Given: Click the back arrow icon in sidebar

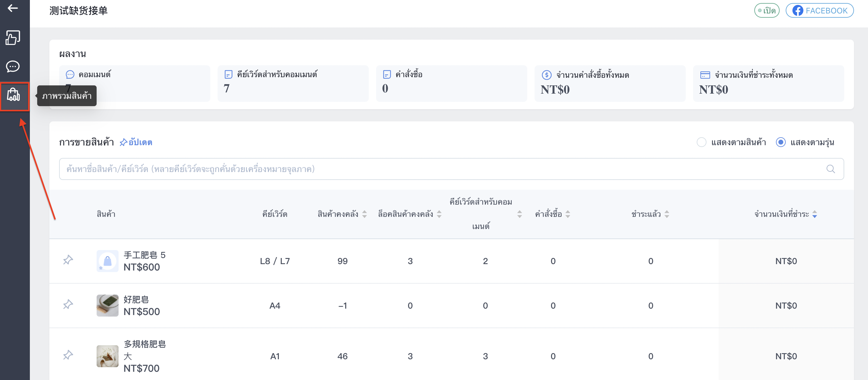Looking at the screenshot, I should tap(13, 8).
